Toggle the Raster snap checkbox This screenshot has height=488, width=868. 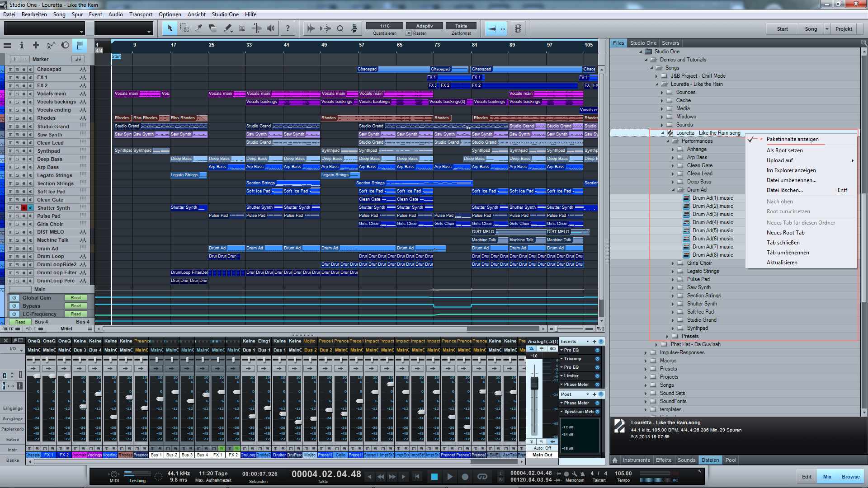[x=409, y=33]
